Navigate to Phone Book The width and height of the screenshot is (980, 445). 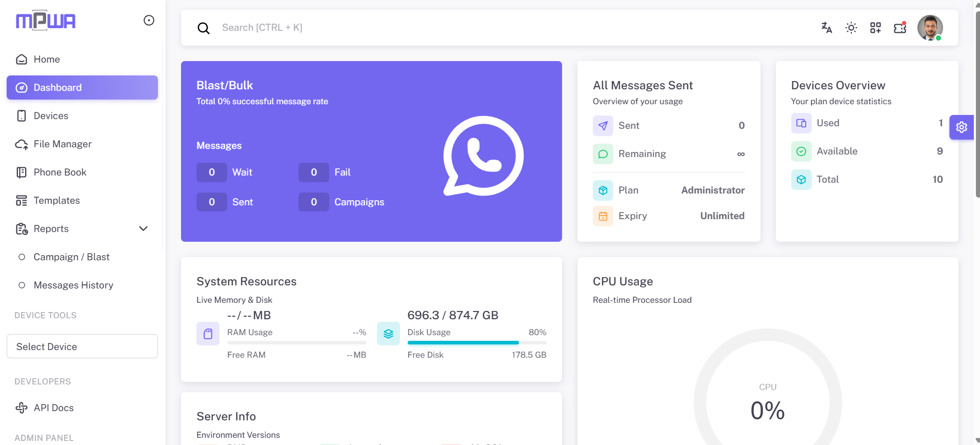[60, 172]
